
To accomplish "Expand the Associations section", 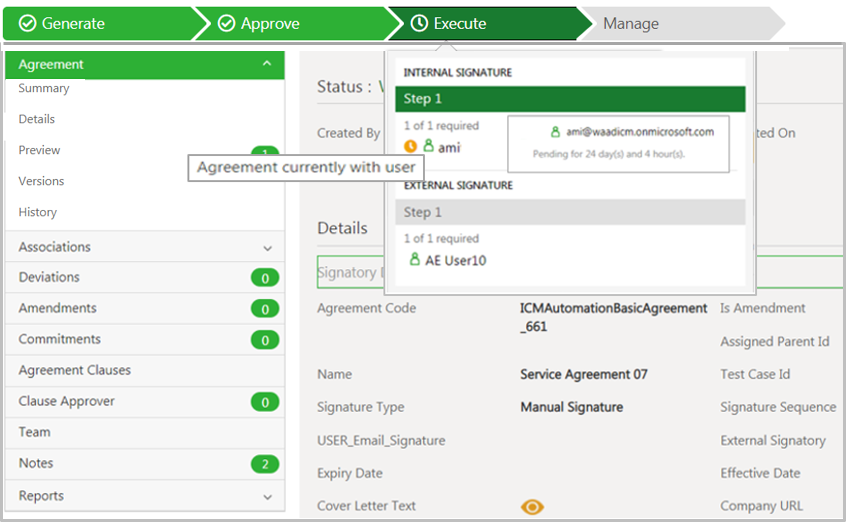I will pos(267,248).
